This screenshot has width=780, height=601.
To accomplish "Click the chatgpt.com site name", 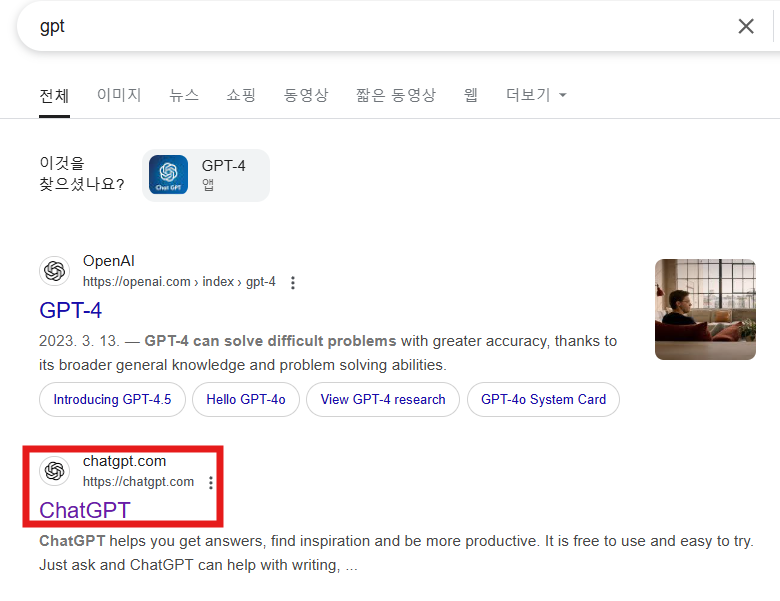I will [124, 461].
